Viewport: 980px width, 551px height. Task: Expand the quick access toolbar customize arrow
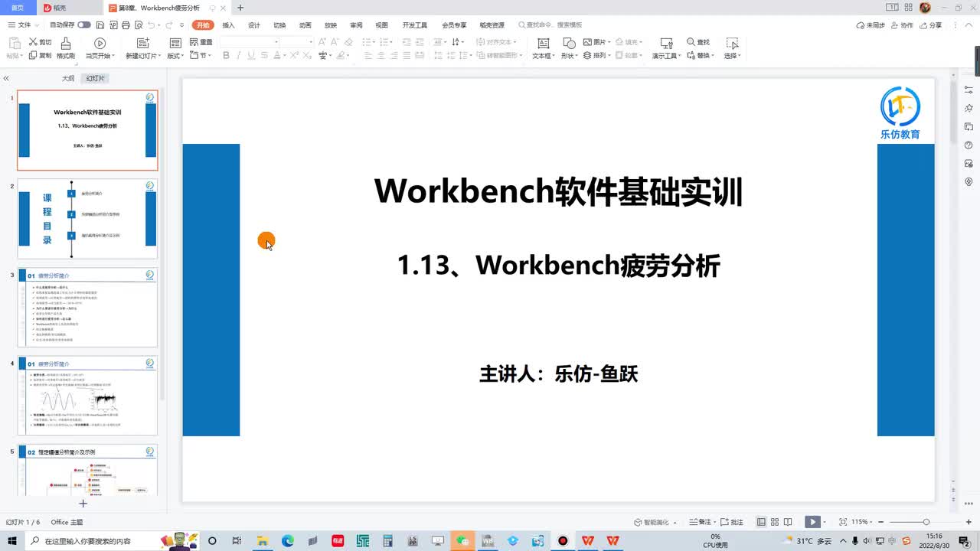pos(181,25)
